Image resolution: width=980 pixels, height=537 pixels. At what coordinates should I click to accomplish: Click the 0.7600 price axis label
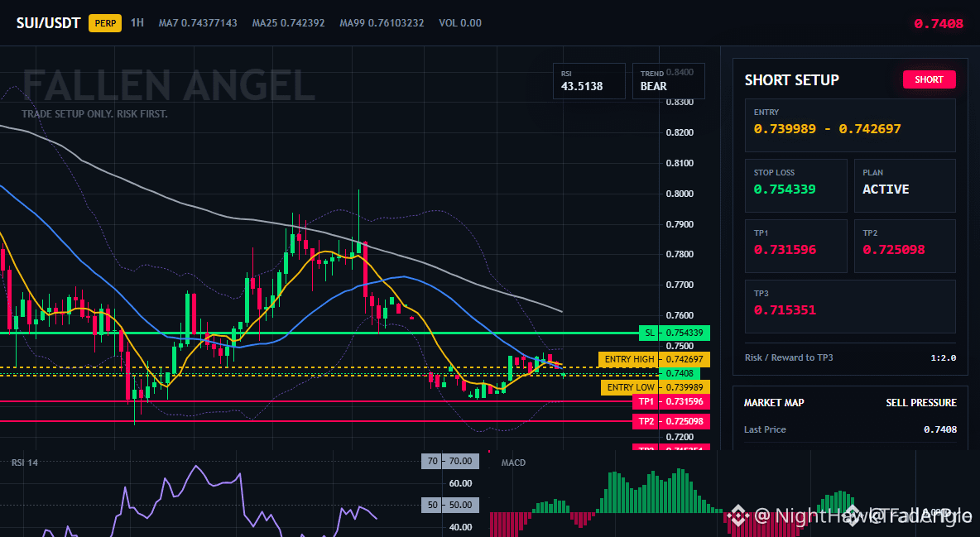(680, 315)
